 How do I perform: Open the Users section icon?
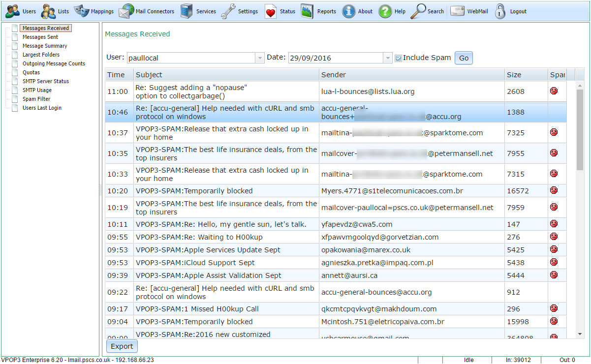point(13,11)
